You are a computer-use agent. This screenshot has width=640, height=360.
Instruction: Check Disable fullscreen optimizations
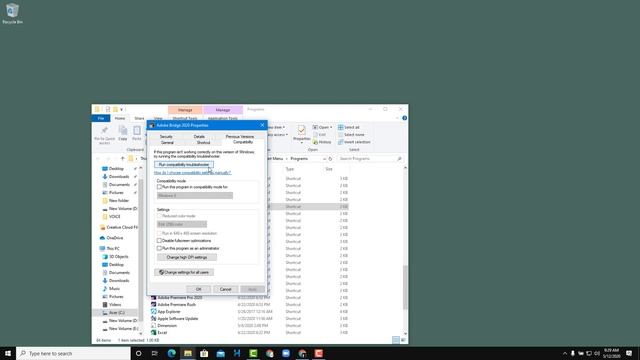point(159,241)
